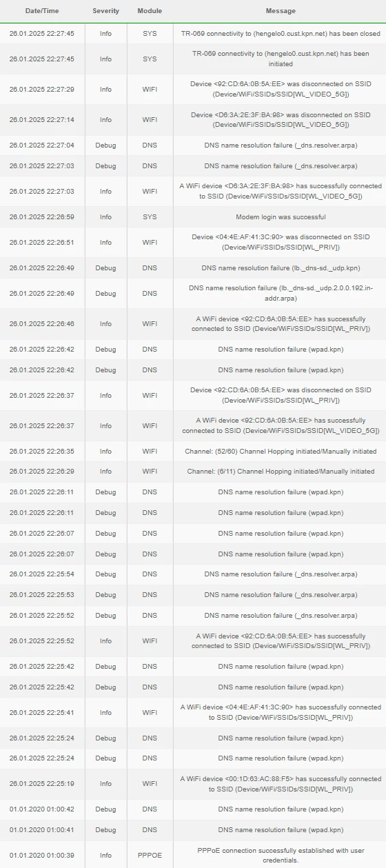Viewport: 386px width, 868px height.
Task: Select the Channel (52/60) Channel Hopping message
Action: coord(281,451)
